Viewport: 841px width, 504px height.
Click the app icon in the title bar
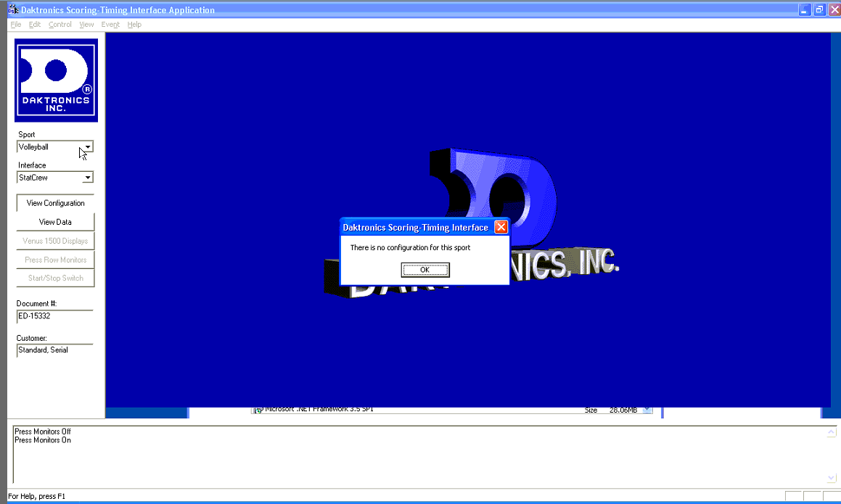12,10
